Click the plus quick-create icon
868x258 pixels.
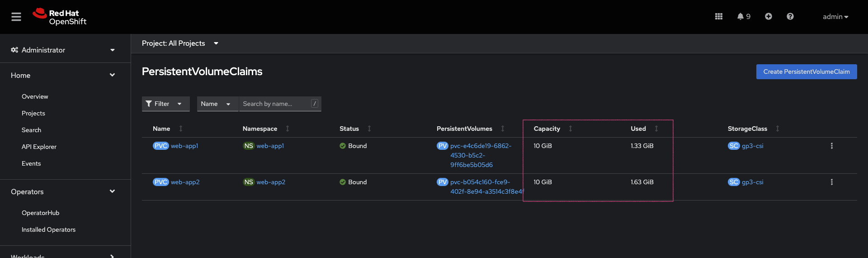(768, 16)
